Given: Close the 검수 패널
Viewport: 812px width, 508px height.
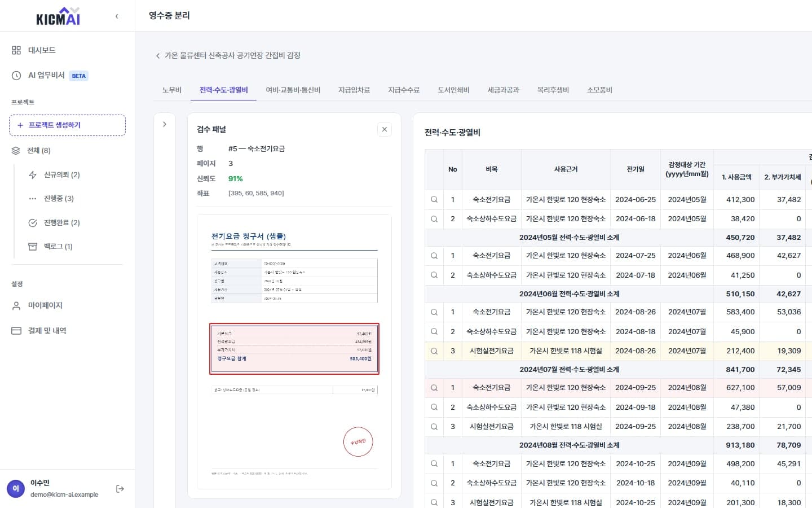Looking at the screenshot, I should click(x=385, y=129).
